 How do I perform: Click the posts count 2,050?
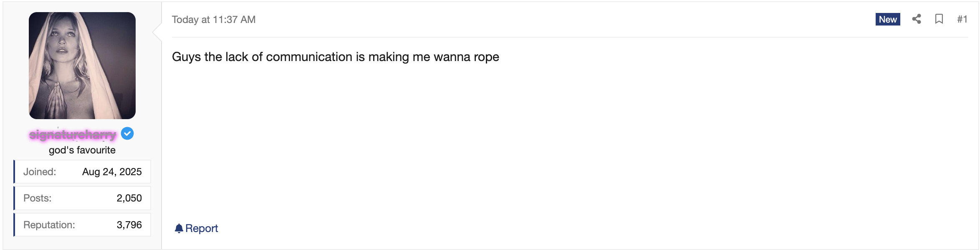click(x=129, y=198)
